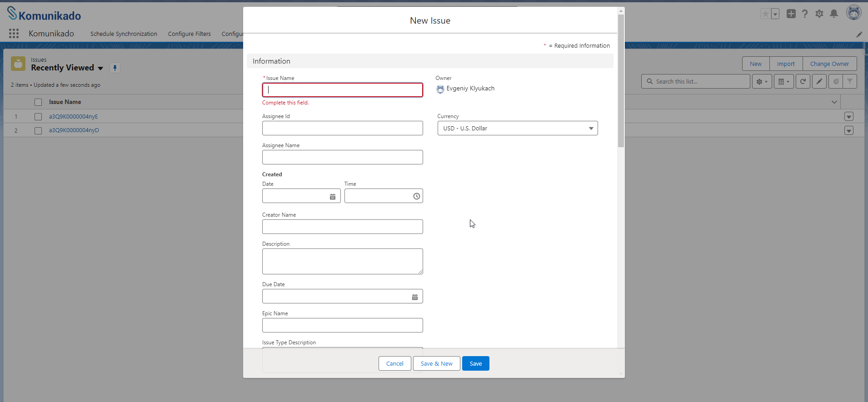Open the charts icon in list toolbar
Viewport: 868px width, 402px height.
coord(836,81)
